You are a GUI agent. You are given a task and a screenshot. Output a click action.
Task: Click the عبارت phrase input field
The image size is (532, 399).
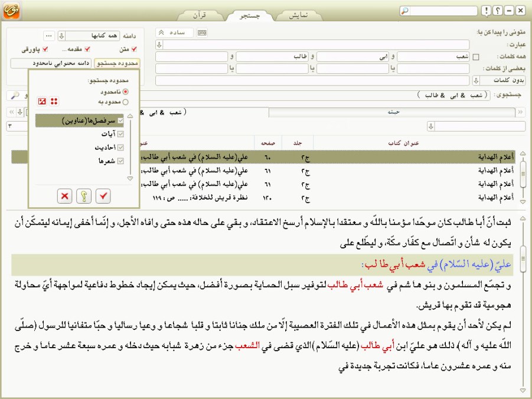point(316,44)
